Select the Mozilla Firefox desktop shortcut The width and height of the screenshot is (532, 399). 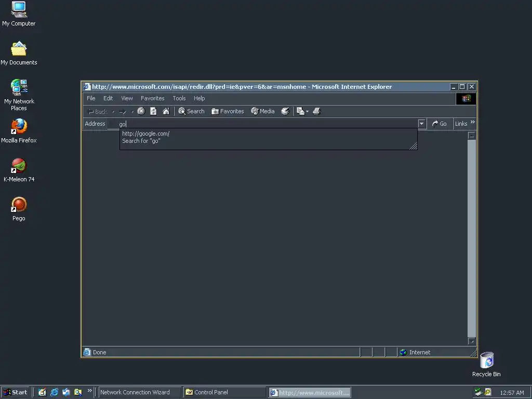19,131
